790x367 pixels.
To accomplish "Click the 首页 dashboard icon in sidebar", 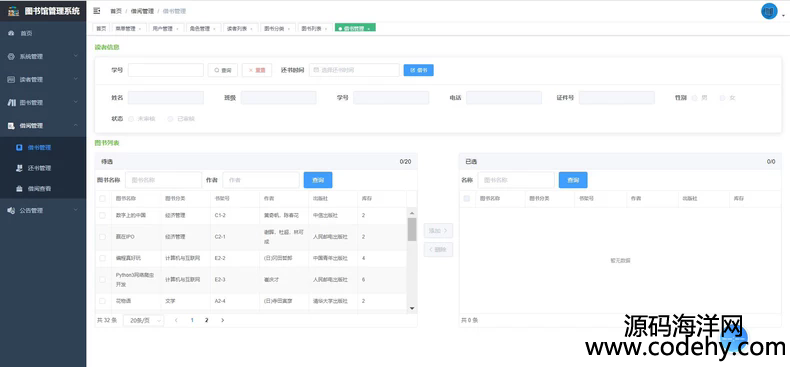I will [11, 33].
